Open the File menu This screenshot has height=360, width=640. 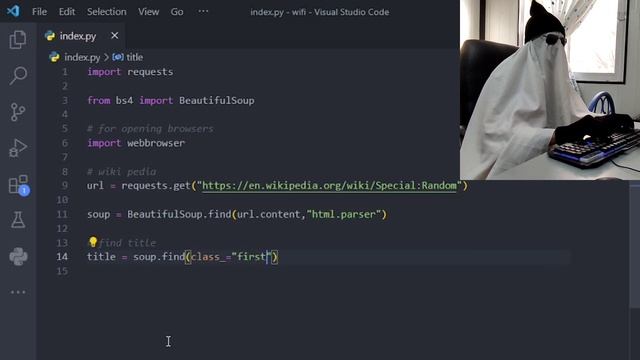pos(39,12)
